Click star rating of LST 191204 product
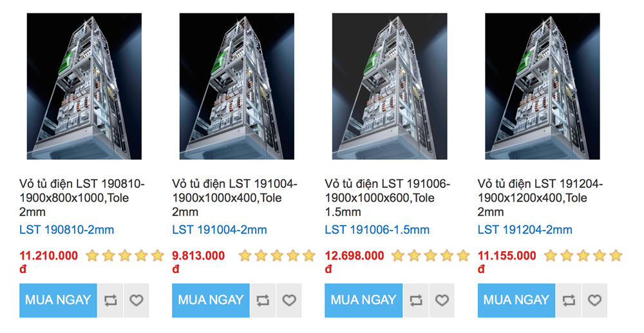Image resolution: width=644 pixels, height=333 pixels. (583, 256)
